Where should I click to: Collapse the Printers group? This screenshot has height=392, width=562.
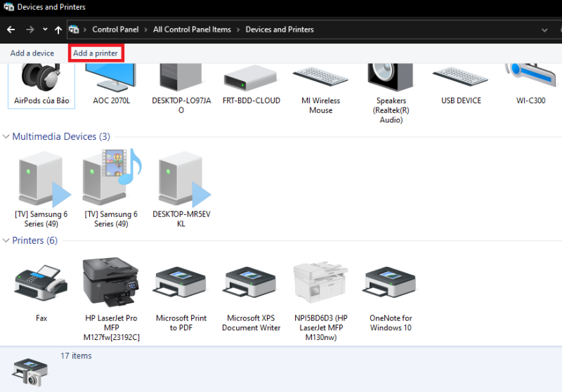point(6,240)
